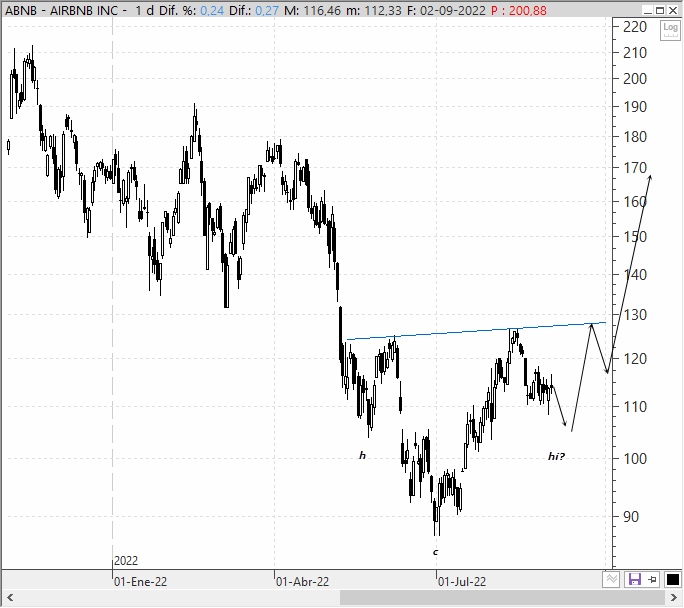Open the black background color swatch
Screen dimensions: 684x608
[x=672, y=580]
